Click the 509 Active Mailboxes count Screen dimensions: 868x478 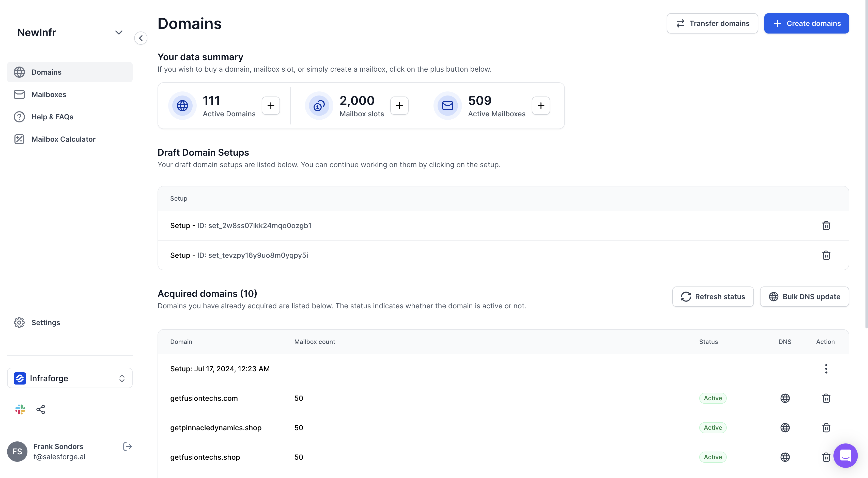pyautogui.click(x=479, y=100)
